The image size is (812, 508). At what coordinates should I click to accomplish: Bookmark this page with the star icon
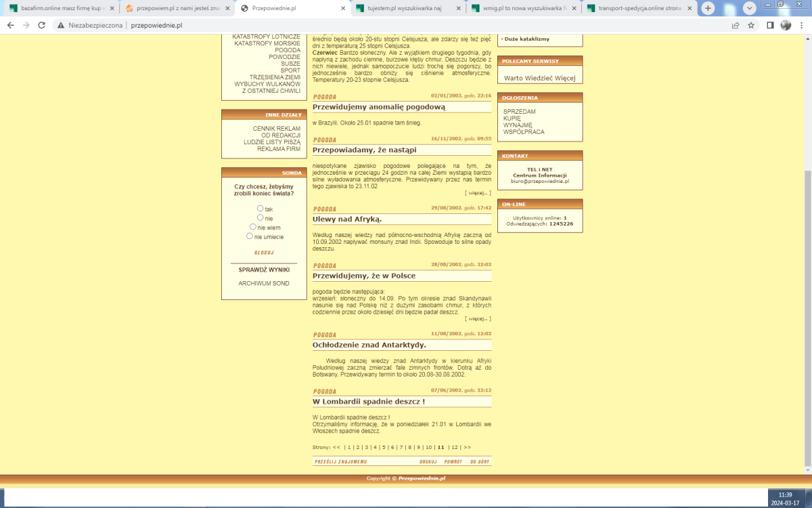(x=751, y=25)
